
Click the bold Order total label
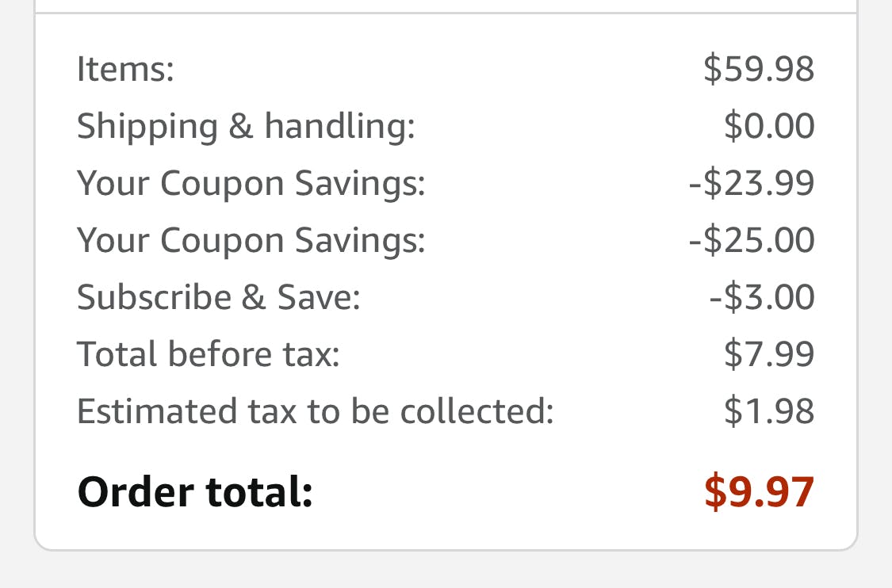tap(195, 492)
